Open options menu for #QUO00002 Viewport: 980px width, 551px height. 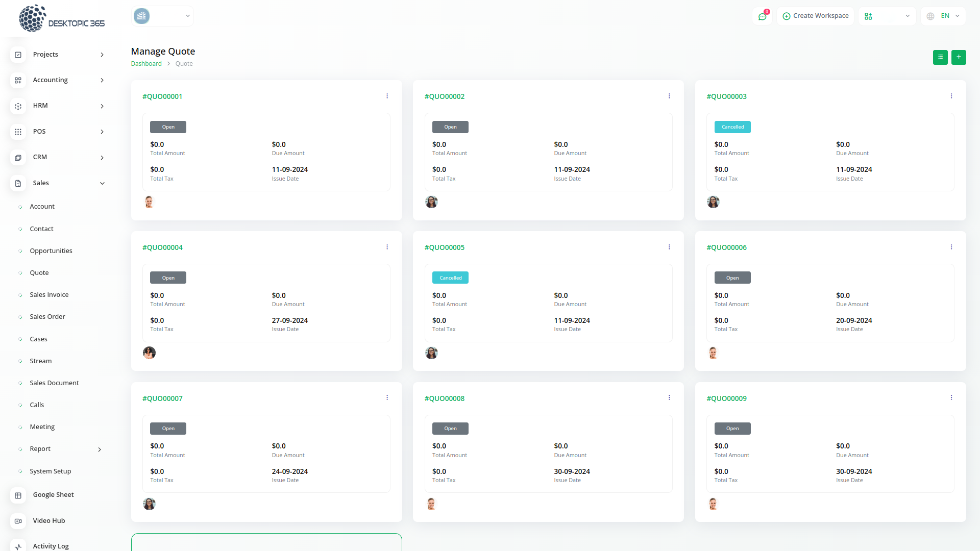(669, 96)
